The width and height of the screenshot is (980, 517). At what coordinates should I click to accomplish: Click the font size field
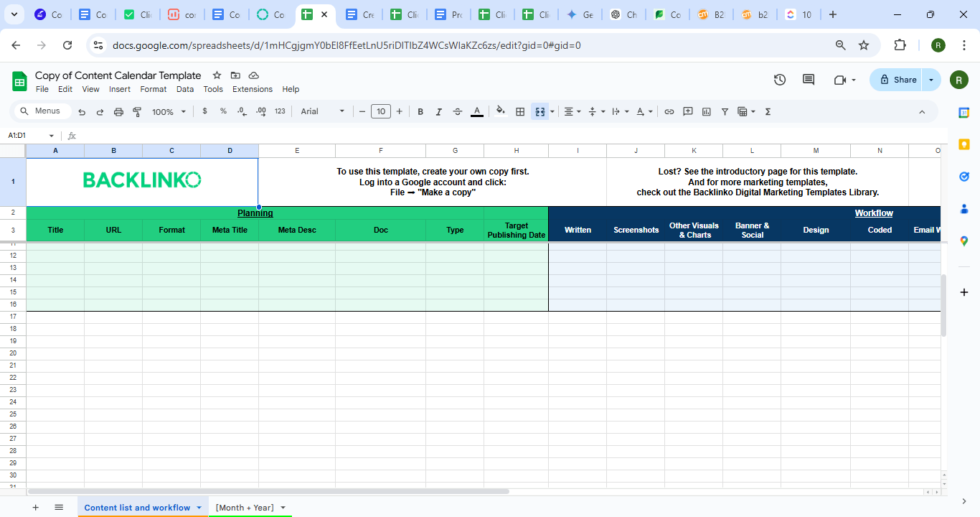coord(381,111)
